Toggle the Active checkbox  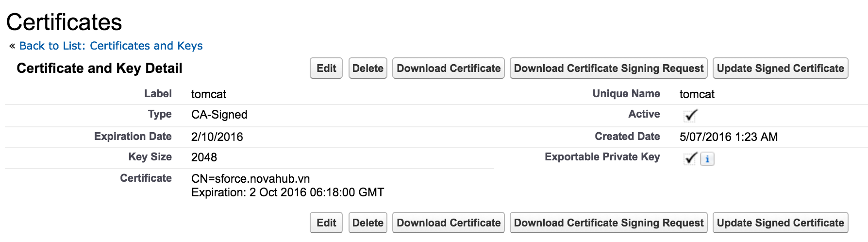click(x=690, y=116)
